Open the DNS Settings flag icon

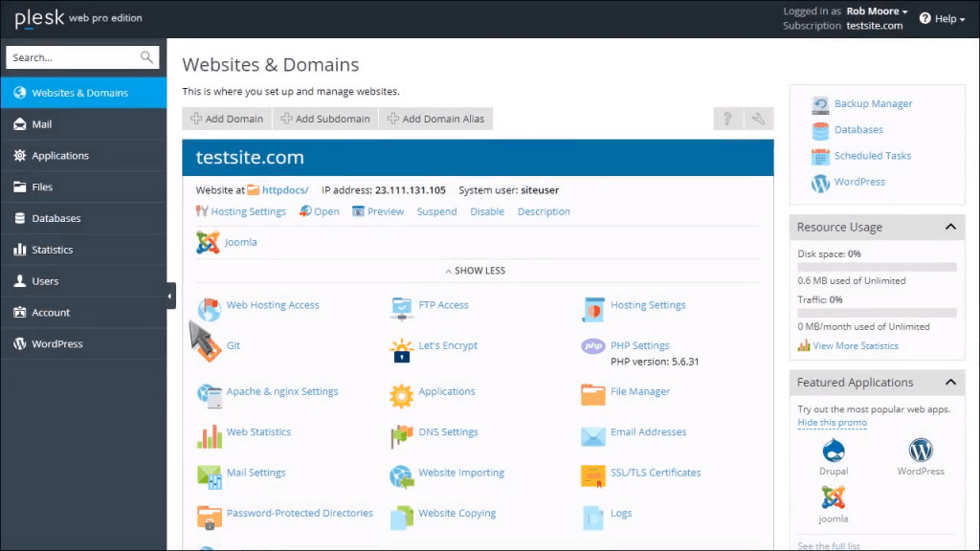[x=401, y=434]
